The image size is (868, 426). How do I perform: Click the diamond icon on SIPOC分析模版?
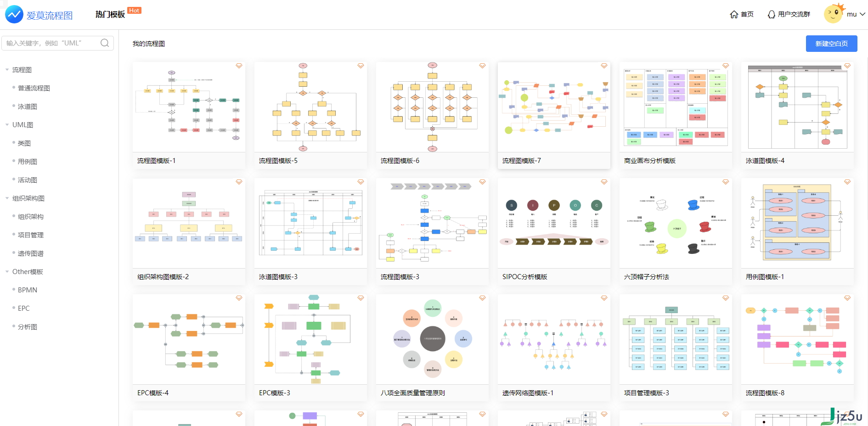pyautogui.click(x=604, y=182)
